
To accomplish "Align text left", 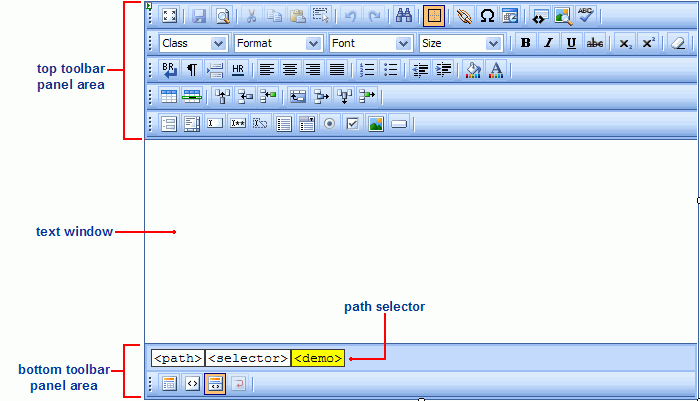I will (267, 70).
